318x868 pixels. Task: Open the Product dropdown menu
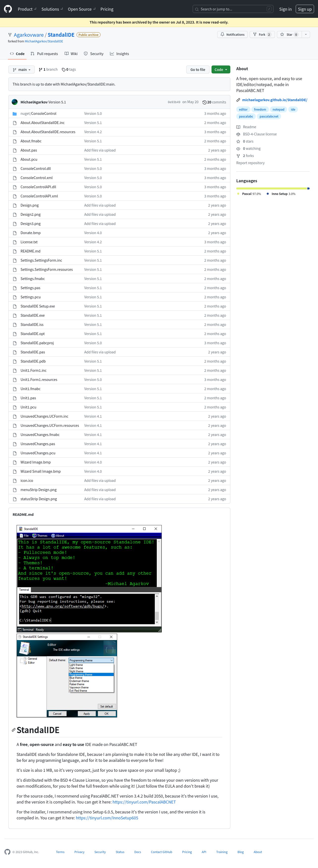click(x=27, y=9)
